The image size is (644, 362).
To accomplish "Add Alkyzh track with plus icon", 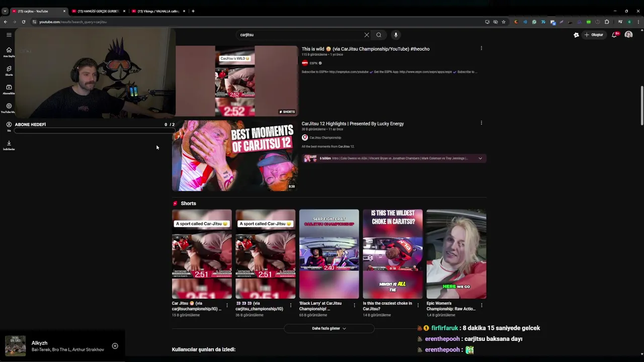I will 115,346.
